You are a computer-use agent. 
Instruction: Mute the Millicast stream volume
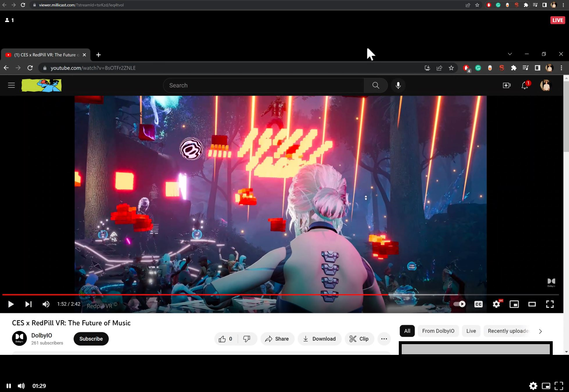pos(21,386)
